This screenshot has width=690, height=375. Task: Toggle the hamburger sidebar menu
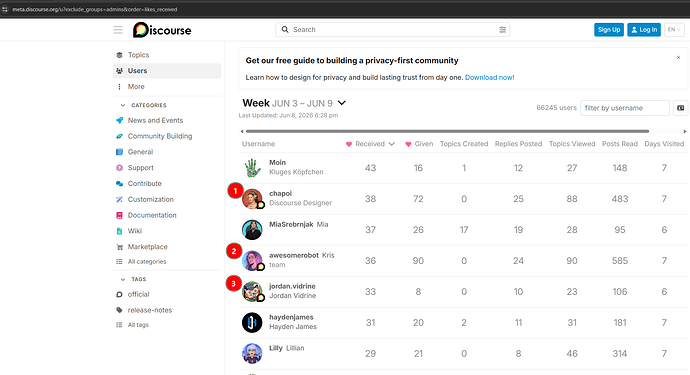118,30
